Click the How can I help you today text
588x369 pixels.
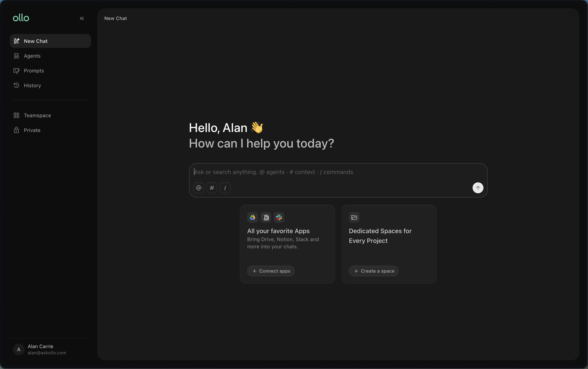tap(262, 143)
